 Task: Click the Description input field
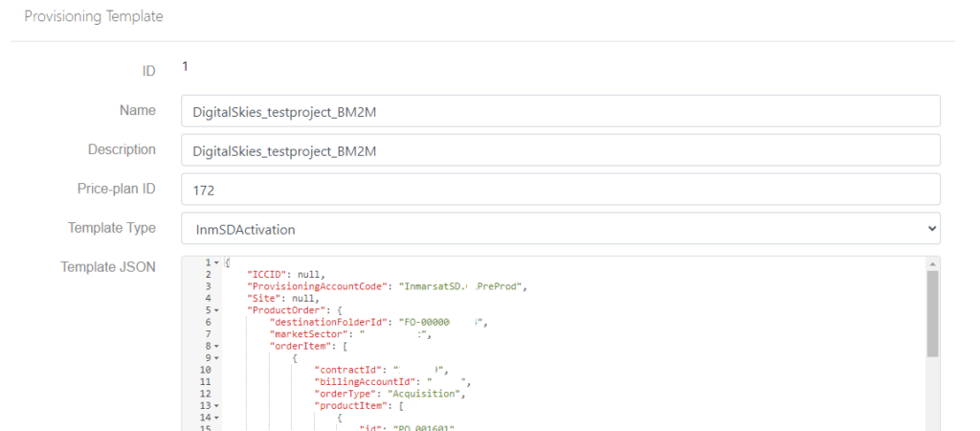click(560, 150)
